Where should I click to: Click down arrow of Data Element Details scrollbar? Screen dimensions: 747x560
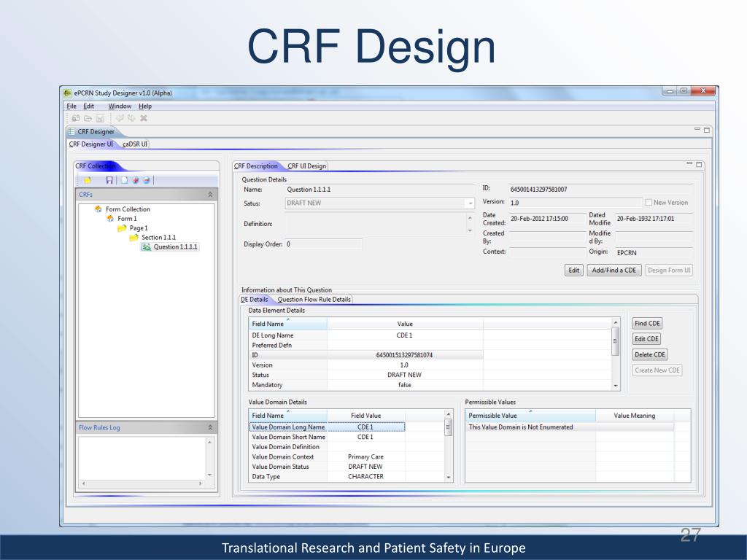click(x=616, y=386)
